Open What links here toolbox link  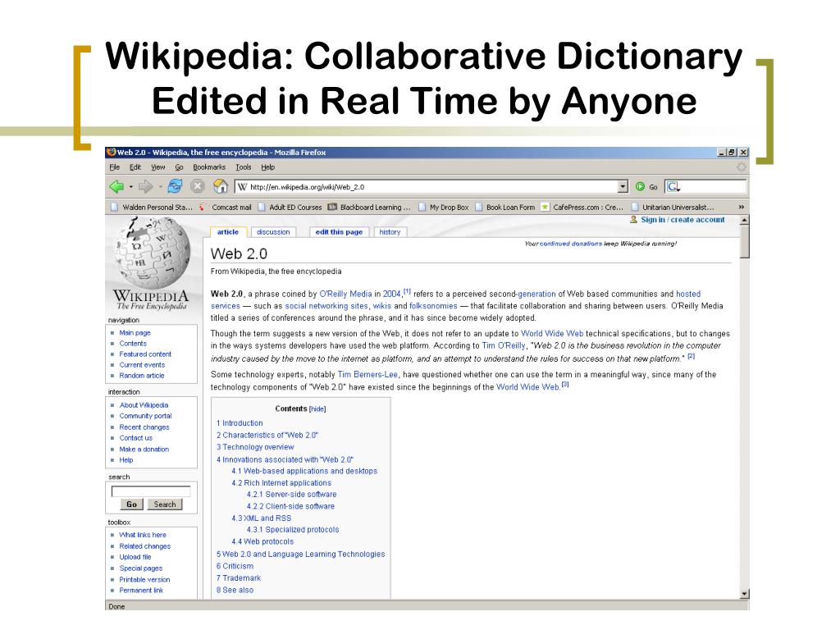pyautogui.click(x=143, y=535)
